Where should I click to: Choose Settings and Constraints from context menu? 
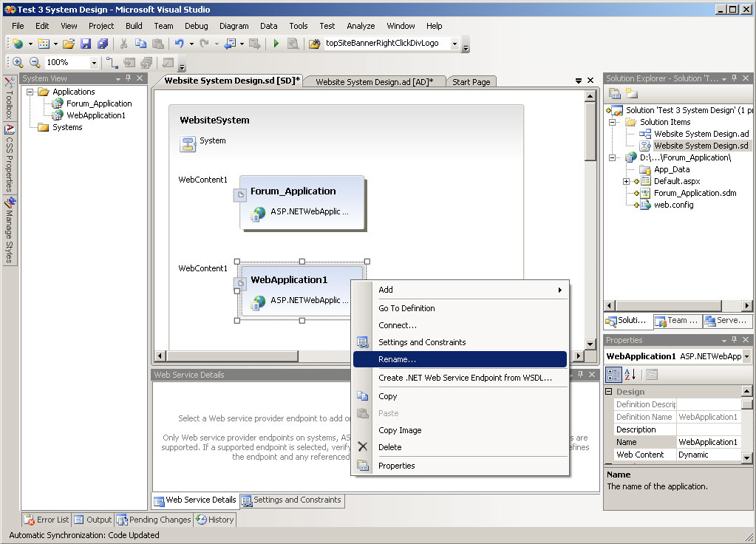460,342
